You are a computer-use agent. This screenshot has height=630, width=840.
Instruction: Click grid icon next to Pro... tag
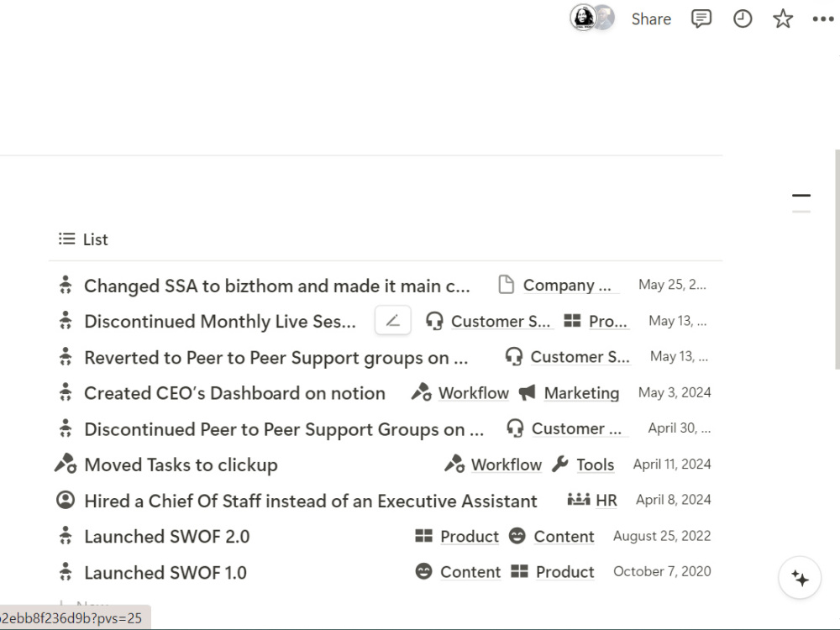tap(572, 320)
